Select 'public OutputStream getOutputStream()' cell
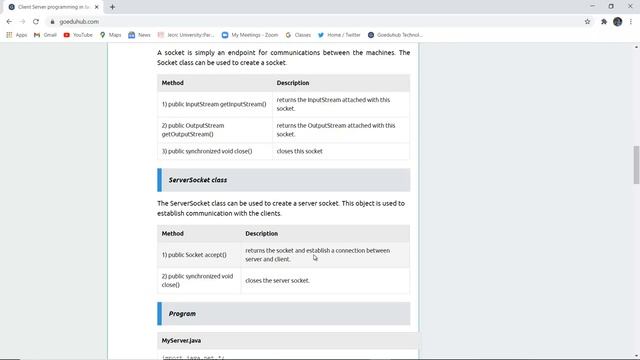The width and height of the screenshot is (640, 360). click(215, 130)
